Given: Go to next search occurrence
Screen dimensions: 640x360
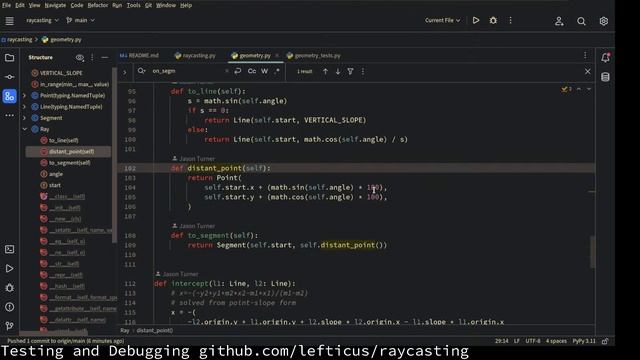Looking at the screenshot, I should (338, 71).
